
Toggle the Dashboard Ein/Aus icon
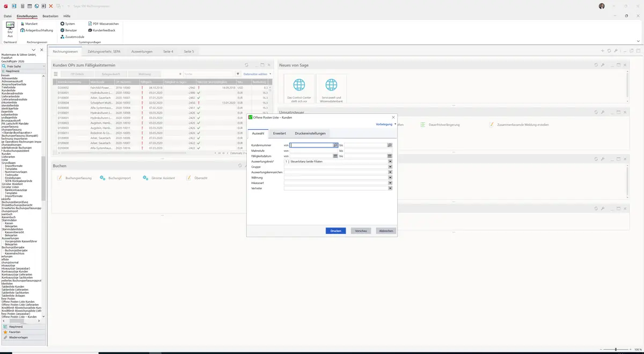10,29
